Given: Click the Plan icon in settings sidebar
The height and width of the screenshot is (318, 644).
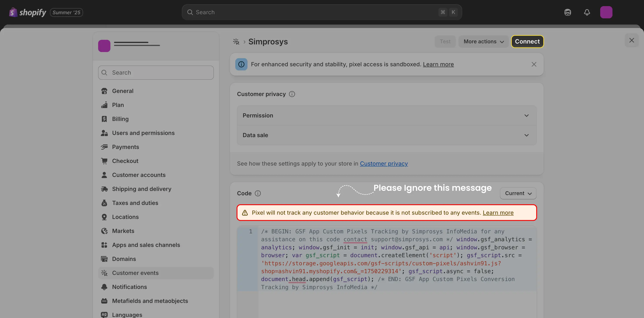Looking at the screenshot, I should pos(104,105).
